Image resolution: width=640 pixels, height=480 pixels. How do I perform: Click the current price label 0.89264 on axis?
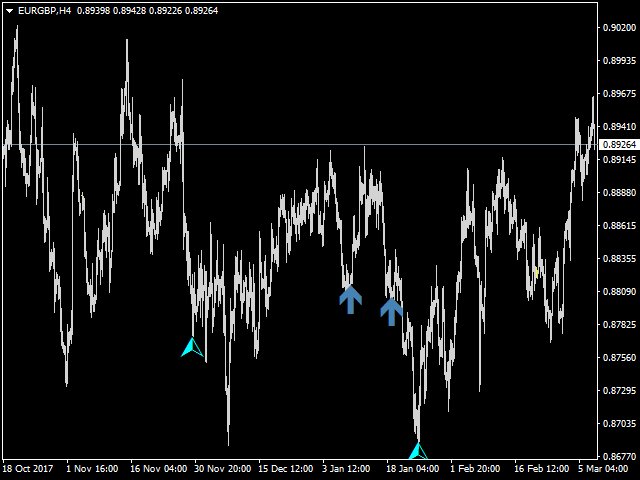pyautogui.click(x=619, y=144)
